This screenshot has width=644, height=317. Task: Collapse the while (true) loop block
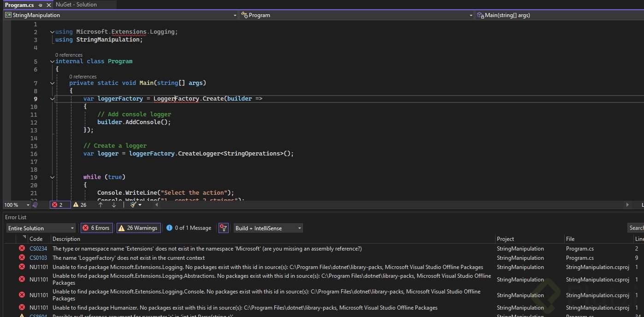(52, 177)
